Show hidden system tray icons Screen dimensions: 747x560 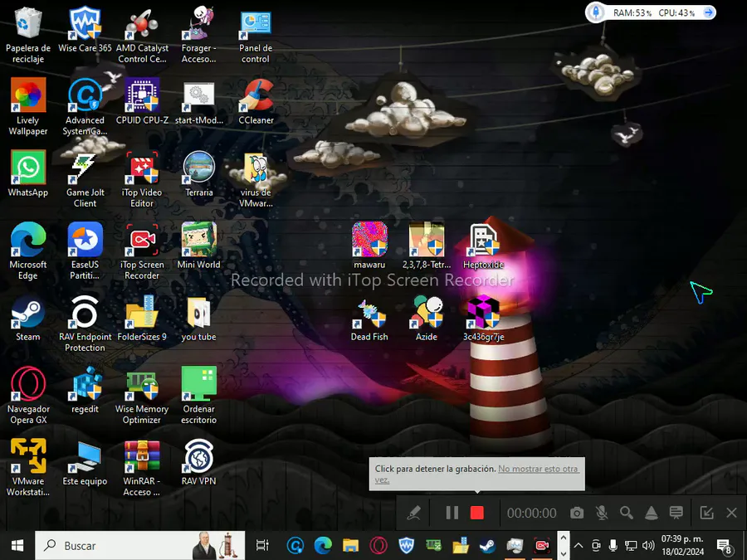579,546
